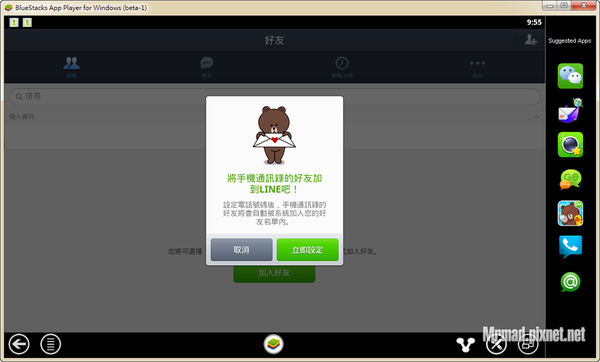Click the green 立即設定 button
Viewport: 600px width, 362px height.
(x=307, y=250)
